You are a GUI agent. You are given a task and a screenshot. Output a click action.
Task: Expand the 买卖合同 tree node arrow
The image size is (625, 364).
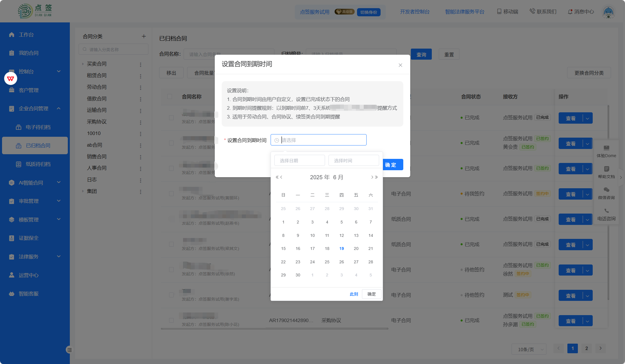coord(83,64)
